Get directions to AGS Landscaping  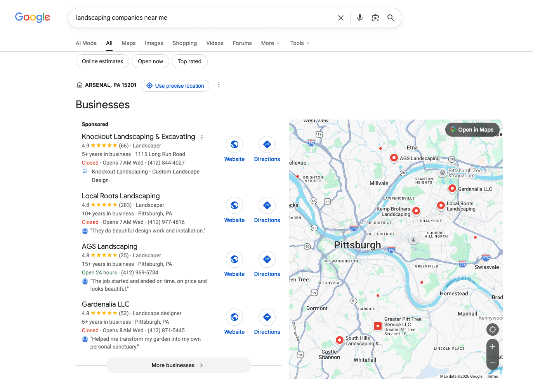coord(267,259)
